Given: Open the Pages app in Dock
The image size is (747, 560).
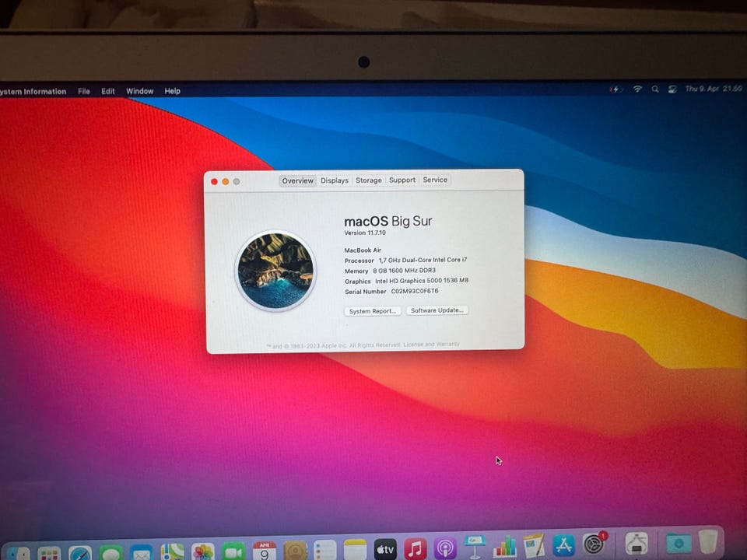Looking at the screenshot, I should 534,545.
